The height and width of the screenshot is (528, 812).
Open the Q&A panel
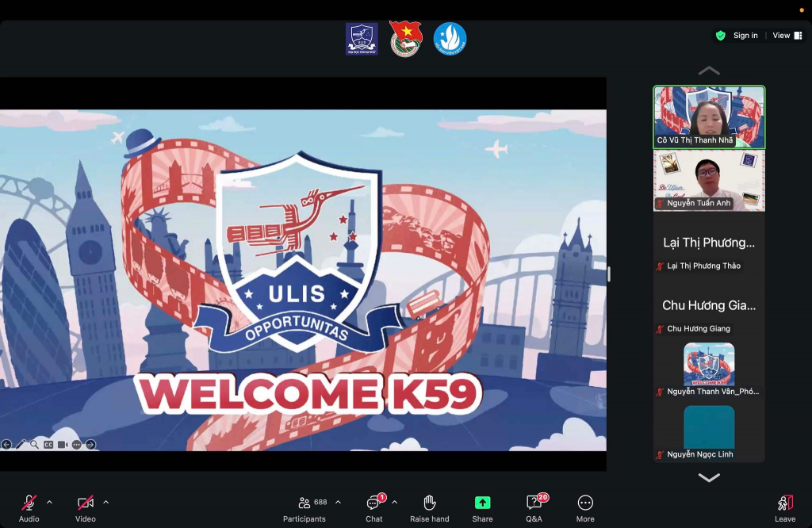pyautogui.click(x=534, y=508)
